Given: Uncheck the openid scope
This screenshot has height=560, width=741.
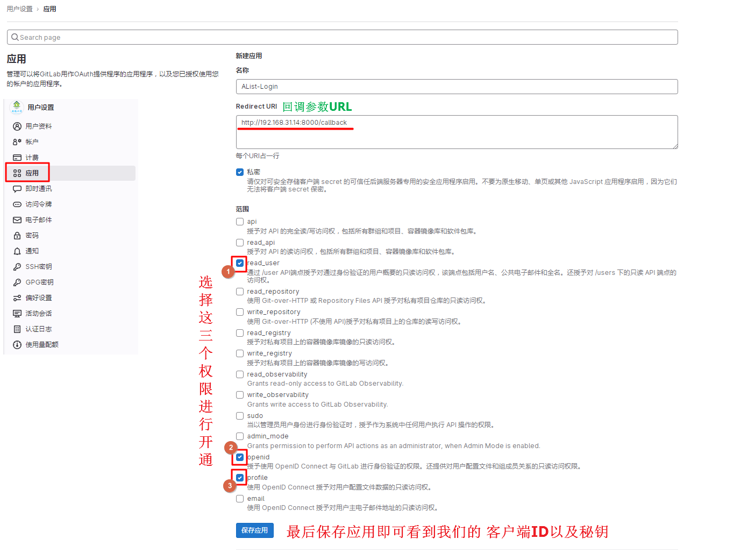Looking at the screenshot, I should click(239, 457).
